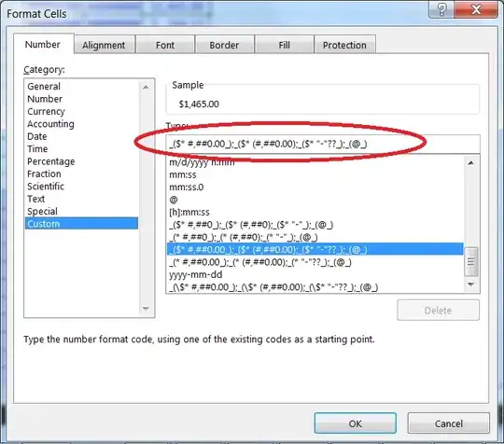This screenshot has width=504, height=444.
Task: Select the [h]:mm:ss format code
Action: coord(315,213)
